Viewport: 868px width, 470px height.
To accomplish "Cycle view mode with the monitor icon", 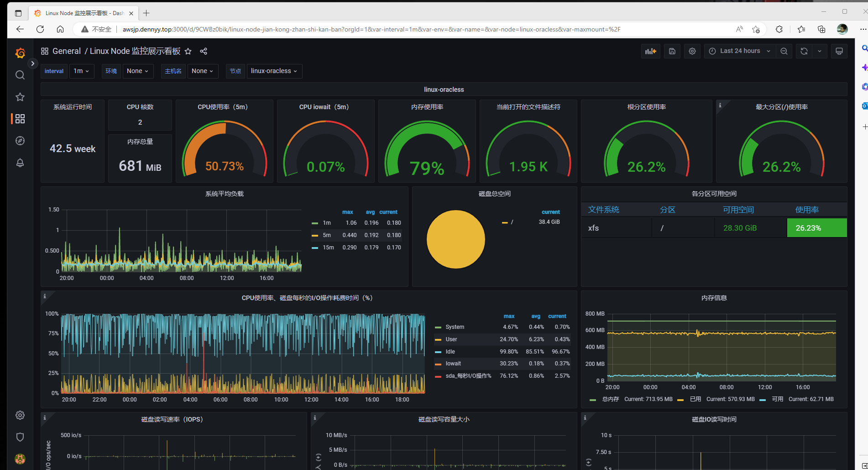I will coord(839,51).
